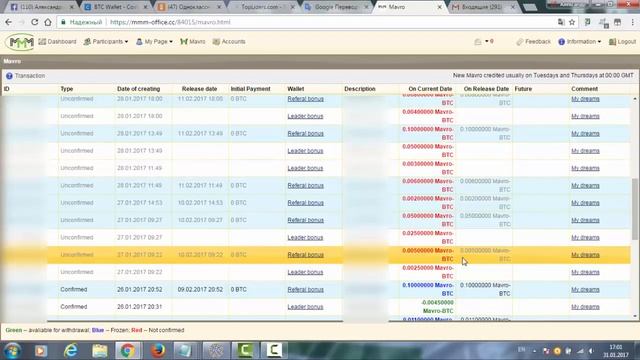
Task: Open the Feedback link
Action: click(x=533, y=42)
